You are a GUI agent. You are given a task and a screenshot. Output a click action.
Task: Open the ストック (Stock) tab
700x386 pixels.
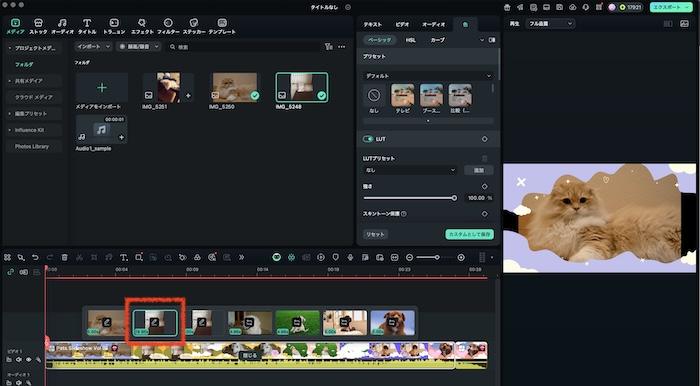(x=38, y=26)
